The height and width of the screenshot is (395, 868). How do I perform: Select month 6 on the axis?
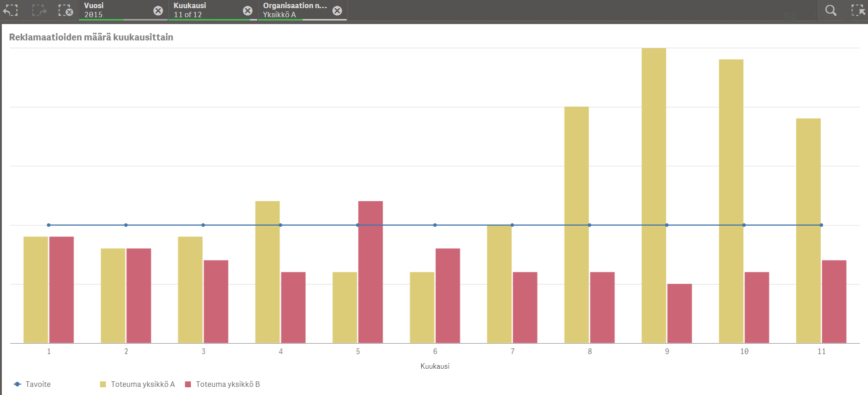(x=435, y=351)
